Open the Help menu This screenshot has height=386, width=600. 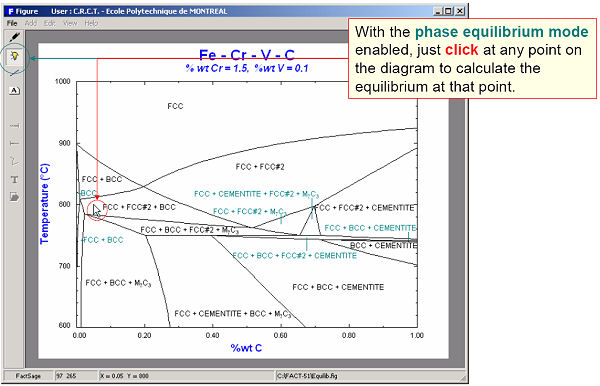pyautogui.click(x=91, y=23)
